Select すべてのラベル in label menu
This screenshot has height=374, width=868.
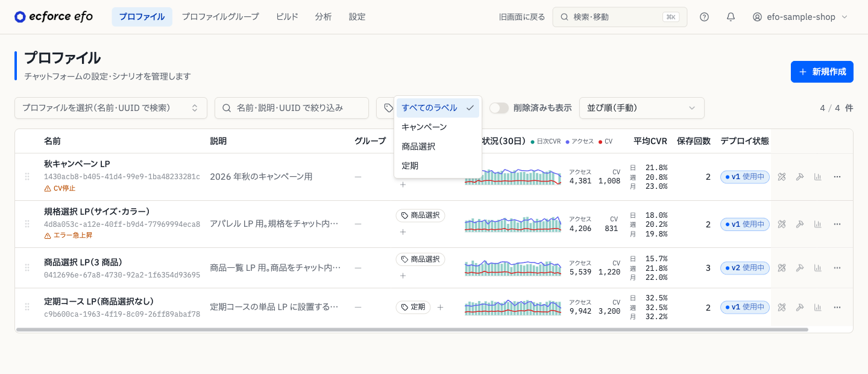(x=438, y=108)
